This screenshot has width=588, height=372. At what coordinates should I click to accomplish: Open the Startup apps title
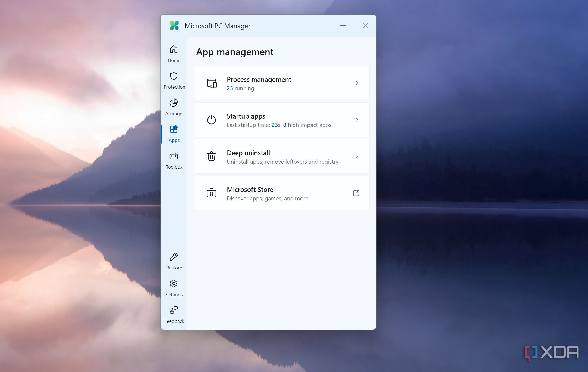pos(246,116)
